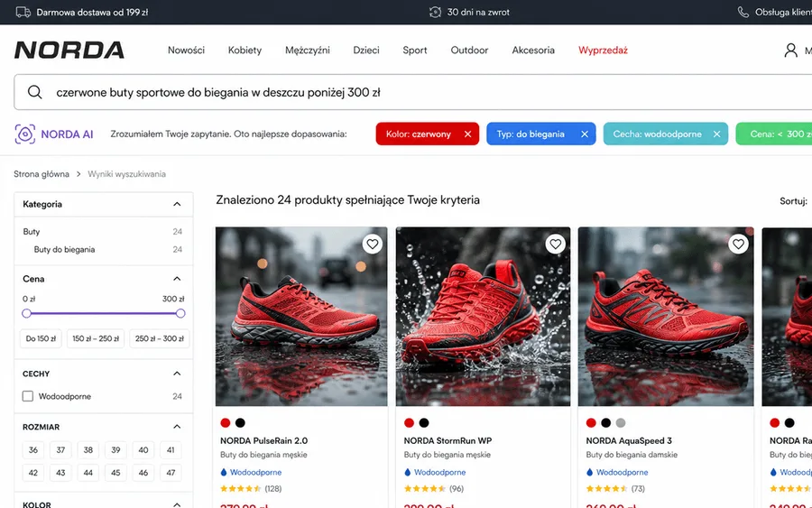
Task: Open the NORDA StormRun WP product image
Action: pyautogui.click(x=484, y=317)
